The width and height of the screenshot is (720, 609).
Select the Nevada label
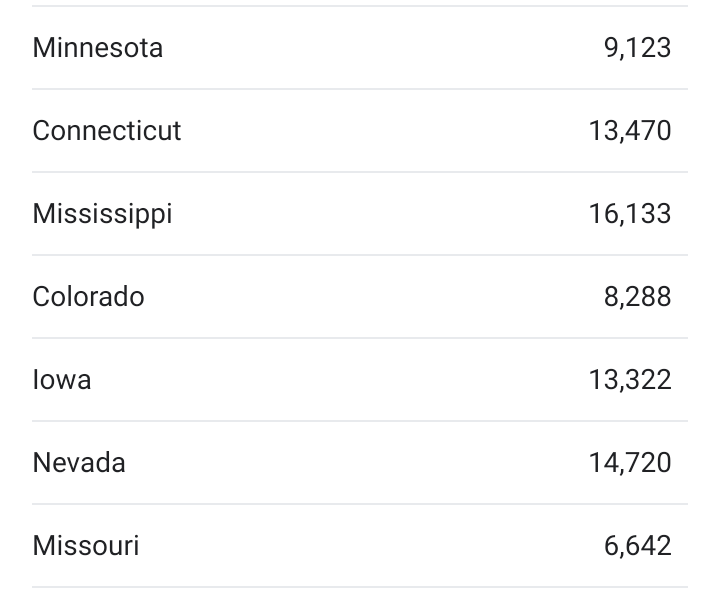[79, 463]
